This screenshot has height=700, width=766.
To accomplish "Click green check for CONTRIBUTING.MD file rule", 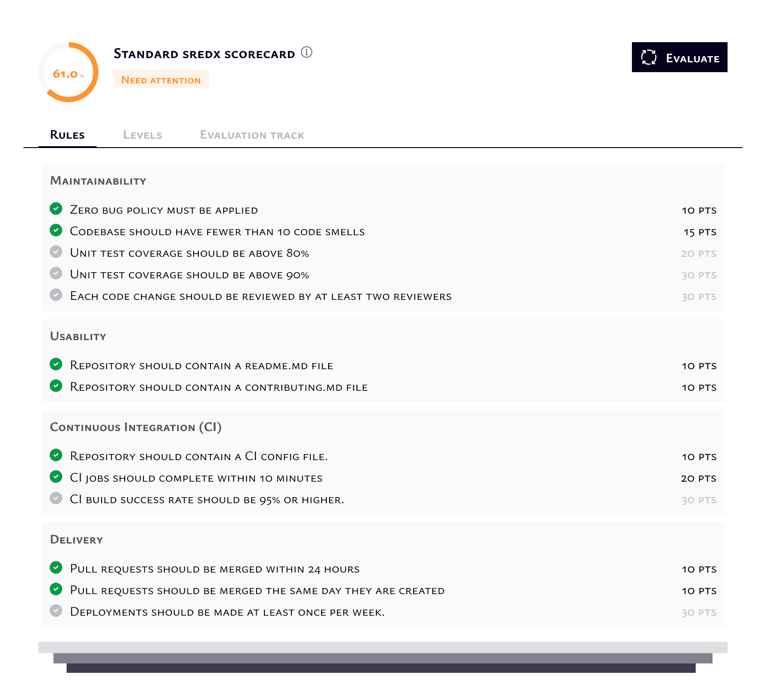I will (x=56, y=386).
